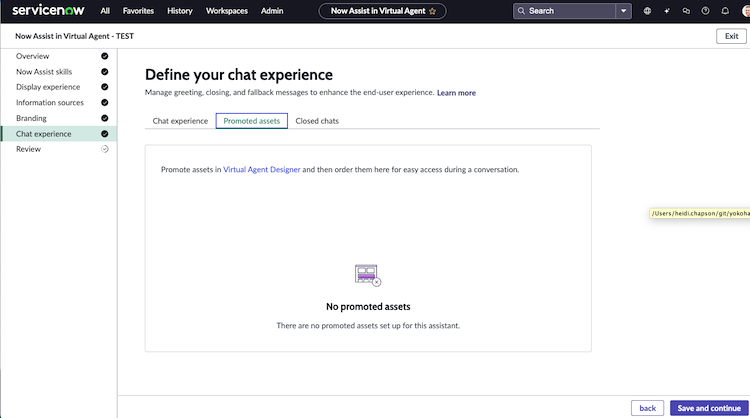The height and width of the screenshot is (418, 750).
Task: Open the All menu
Action: click(105, 11)
